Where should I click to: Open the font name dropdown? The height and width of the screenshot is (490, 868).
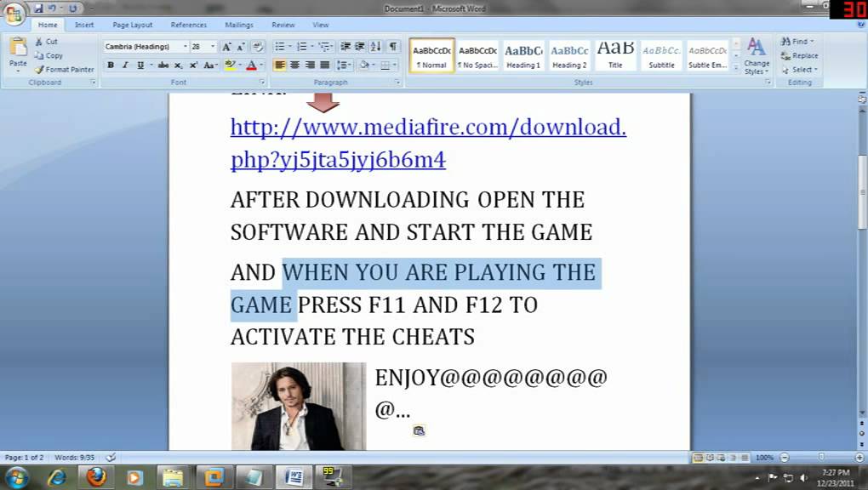(x=185, y=47)
